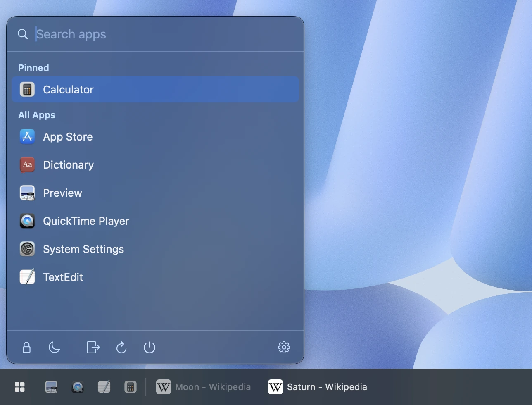Lock the screen using the padlock icon
Image resolution: width=532 pixels, height=405 pixels.
click(x=26, y=347)
